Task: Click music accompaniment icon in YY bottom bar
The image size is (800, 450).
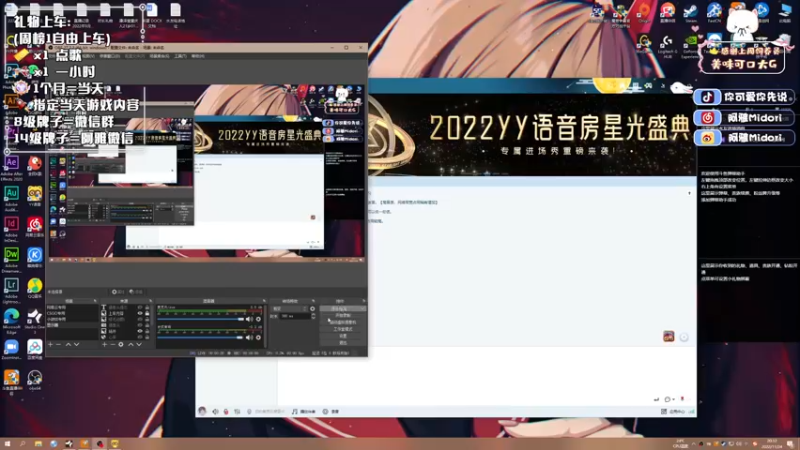Action: (x=294, y=411)
